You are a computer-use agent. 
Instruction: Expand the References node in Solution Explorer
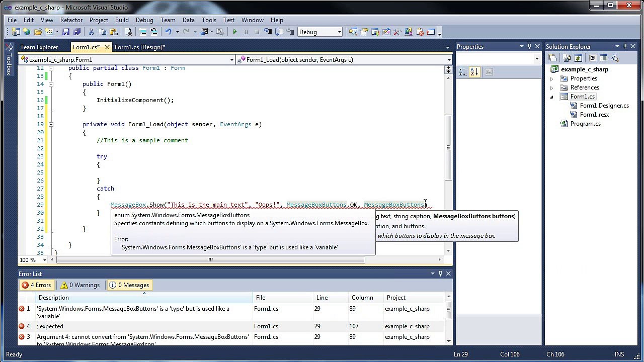coord(551,88)
